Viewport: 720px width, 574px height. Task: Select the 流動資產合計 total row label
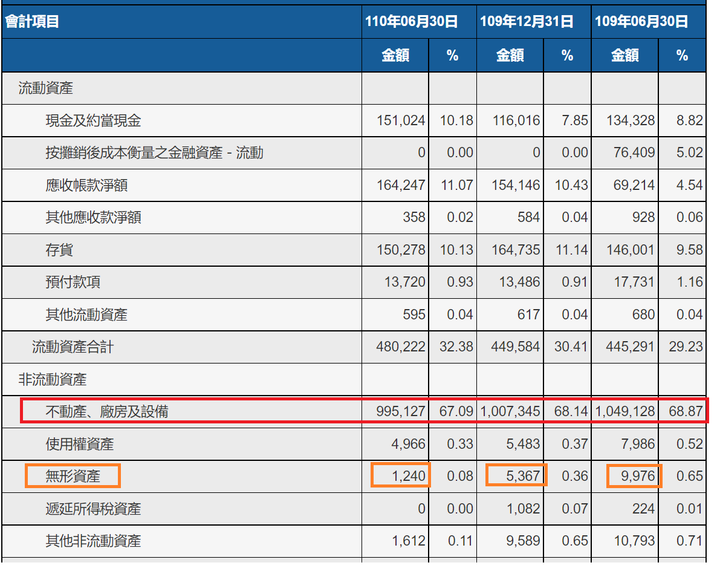pos(73,347)
